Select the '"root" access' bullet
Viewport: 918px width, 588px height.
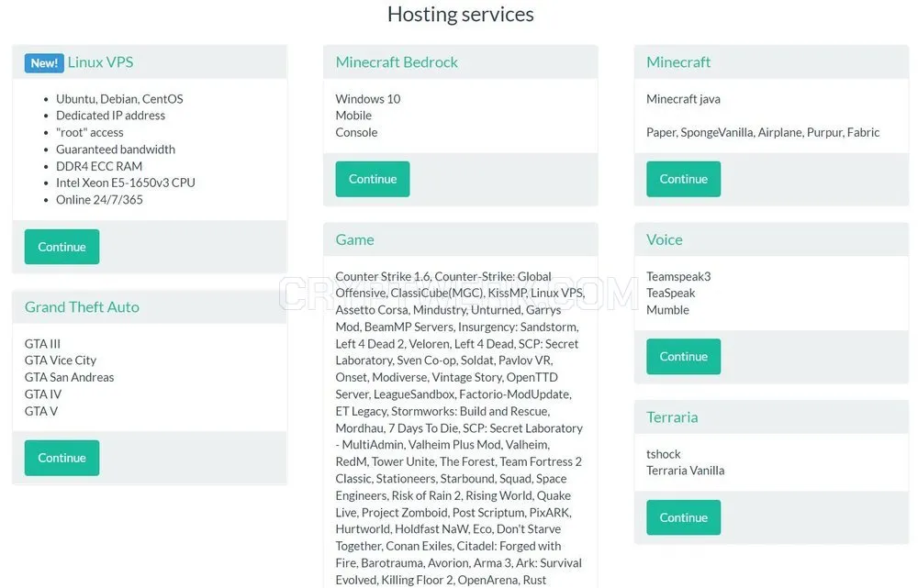click(x=90, y=132)
